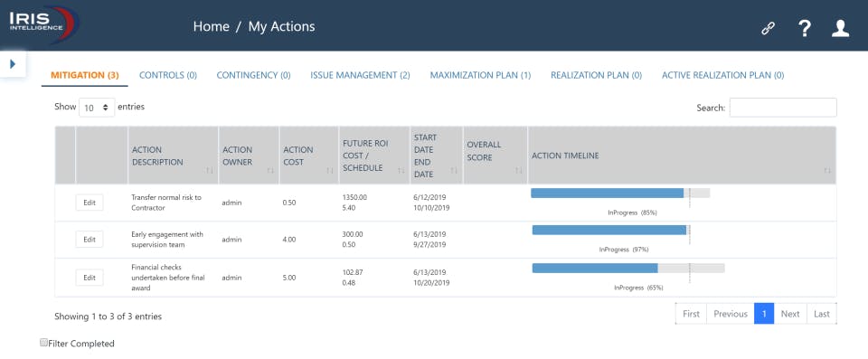The height and width of the screenshot is (359, 868).
Task: Edit the Financial checks undertaken action
Action: coord(90,278)
